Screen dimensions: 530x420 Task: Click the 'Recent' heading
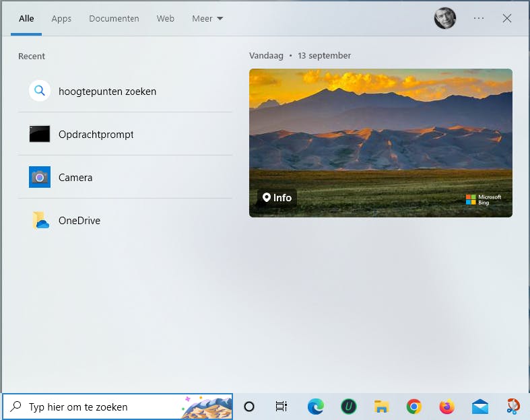32,56
